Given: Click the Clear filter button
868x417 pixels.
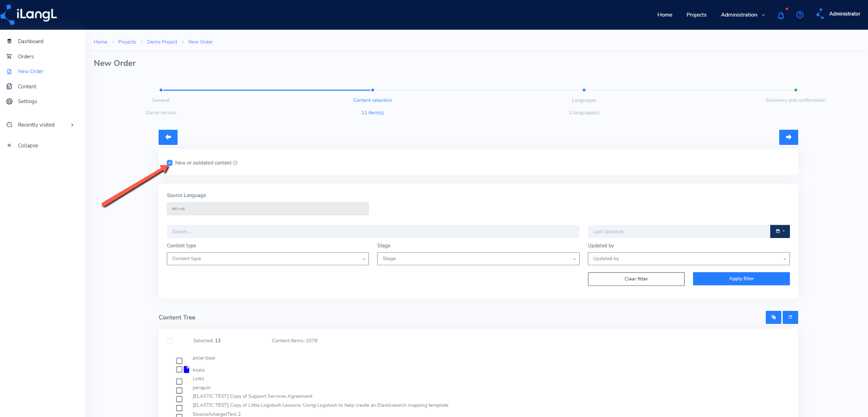Looking at the screenshot, I should [x=636, y=279].
